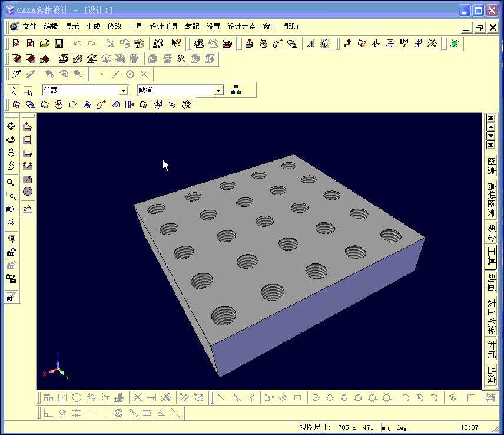This screenshot has height=435, width=504.
Task: Open the 工具 catalog tab
Action: (491, 257)
